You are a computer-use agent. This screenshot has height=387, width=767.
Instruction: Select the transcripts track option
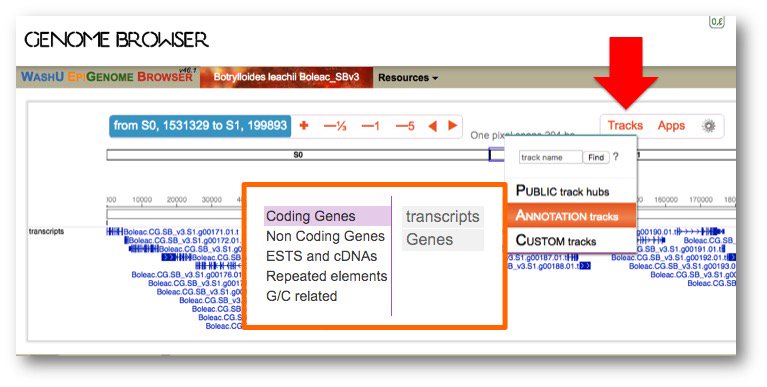pyautogui.click(x=443, y=217)
